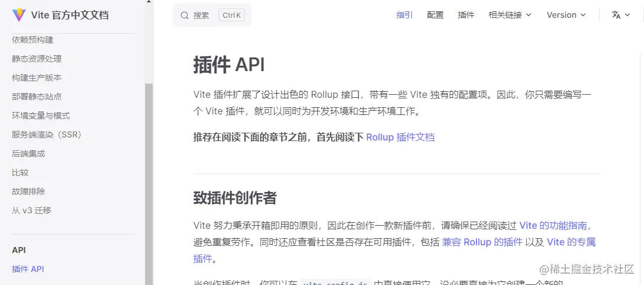
Task: Expand the 相关链接 dropdown
Action: coord(510,15)
